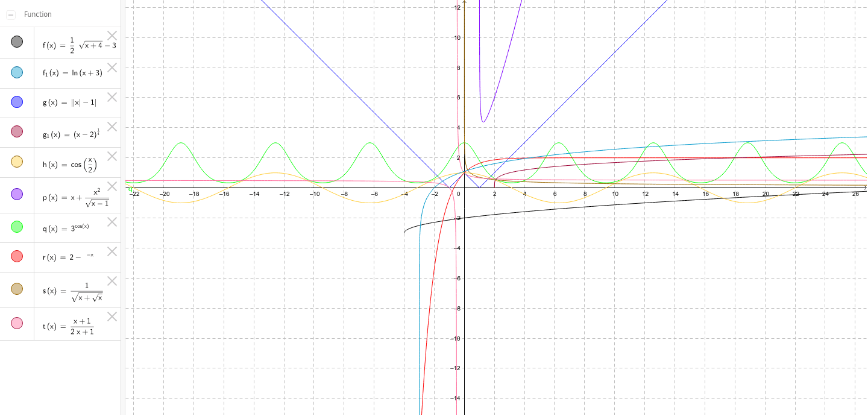Toggle visibility circle of g₁(x)
868x416 pixels.
pos(17,131)
